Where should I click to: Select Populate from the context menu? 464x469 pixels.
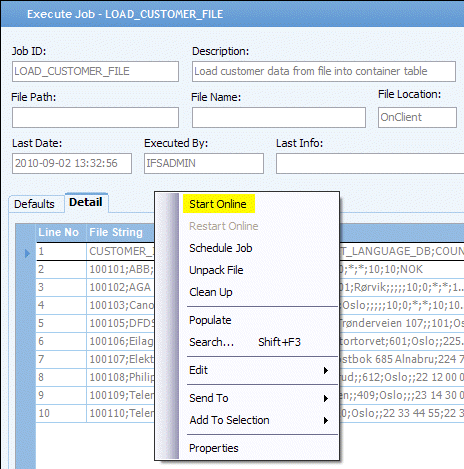click(x=210, y=320)
